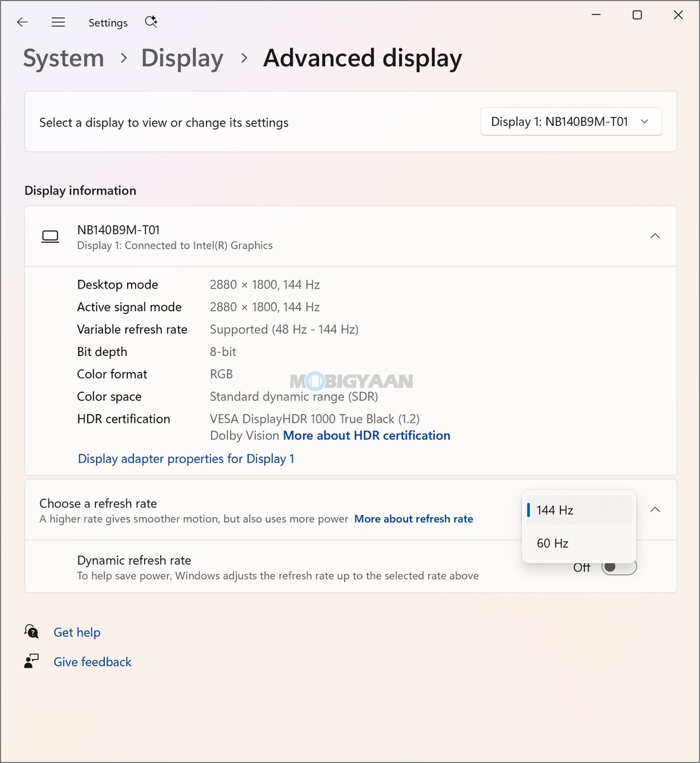Click the Desktop mode value 2880 × 1800, 144 Hz

point(264,284)
